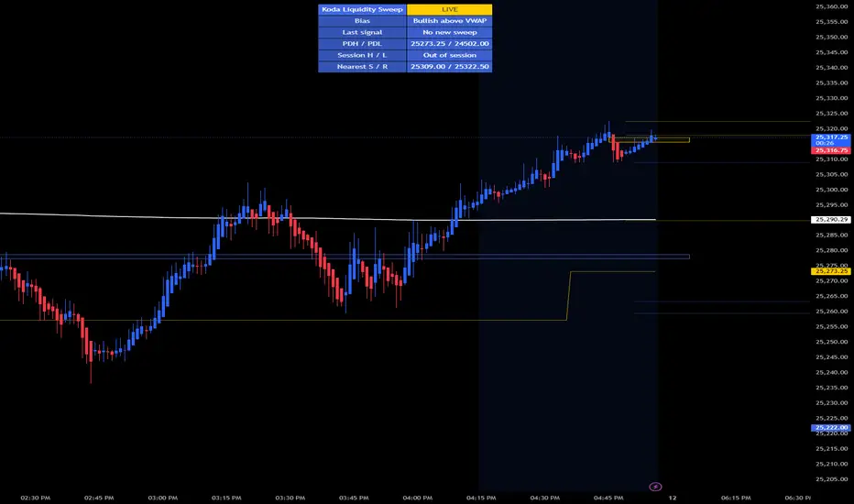Select the Koda Liquidity Sweep header

click(362, 9)
